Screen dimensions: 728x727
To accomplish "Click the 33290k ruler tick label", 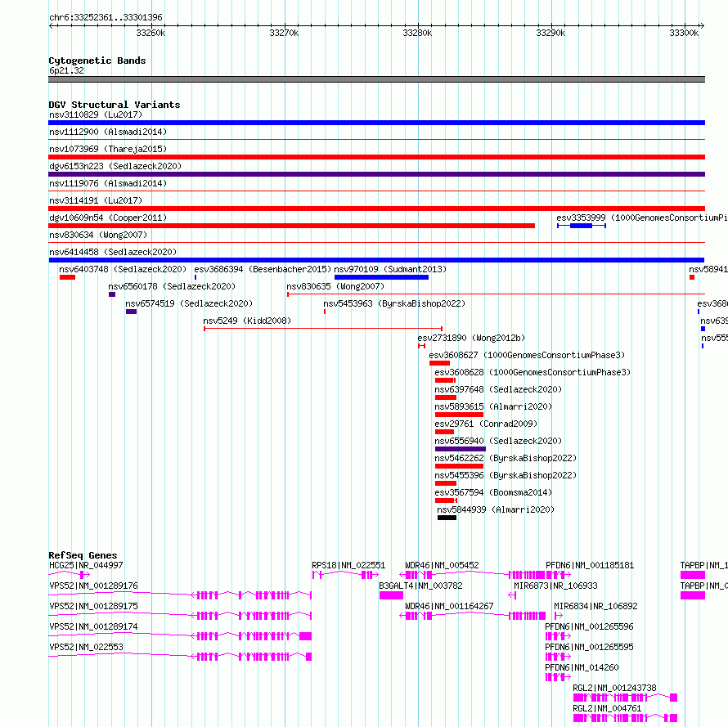I will (550, 33).
